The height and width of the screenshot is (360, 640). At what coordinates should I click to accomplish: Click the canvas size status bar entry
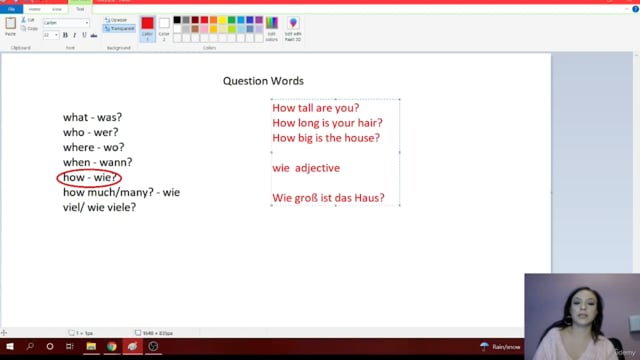pyautogui.click(x=154, y=333)
